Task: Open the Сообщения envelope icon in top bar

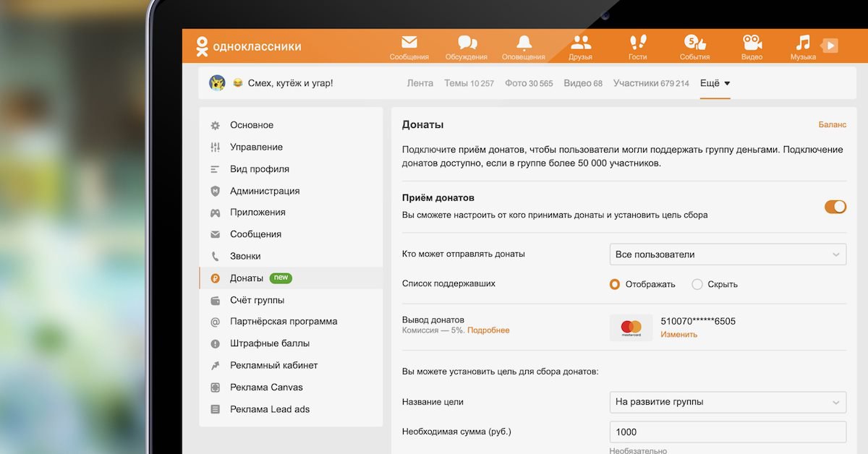Action: pyautogui.click(x=409, y=42)
